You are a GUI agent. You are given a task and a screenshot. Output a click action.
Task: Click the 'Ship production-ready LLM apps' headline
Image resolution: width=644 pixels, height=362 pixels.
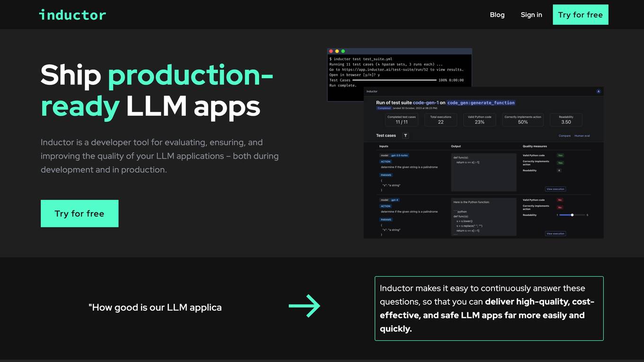tap(157, 90)
